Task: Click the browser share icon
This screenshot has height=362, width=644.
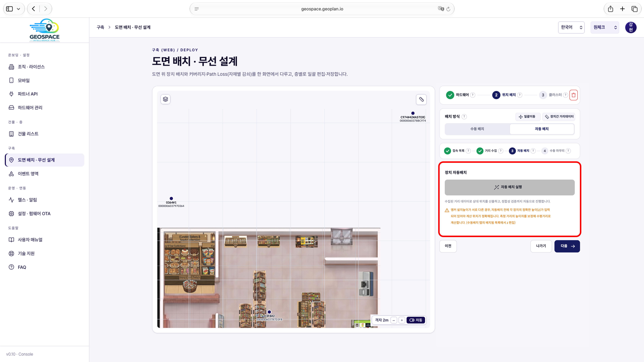Action: tap(611, 9)
